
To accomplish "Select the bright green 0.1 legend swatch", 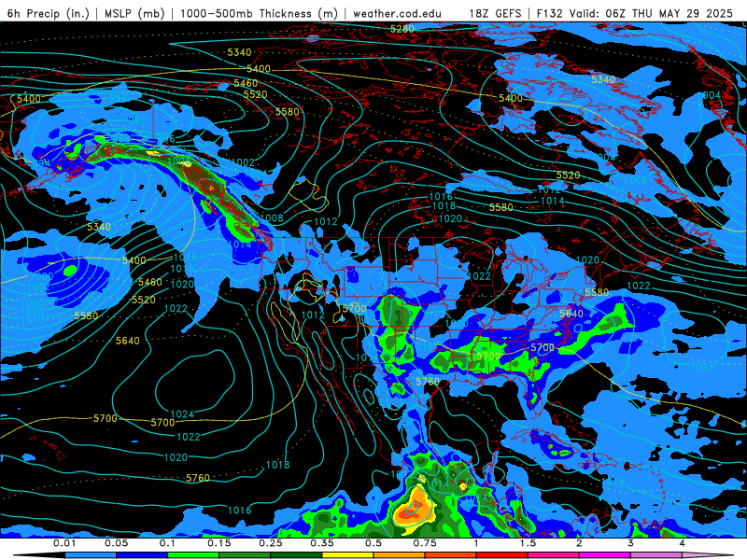I will coord(193,555).
